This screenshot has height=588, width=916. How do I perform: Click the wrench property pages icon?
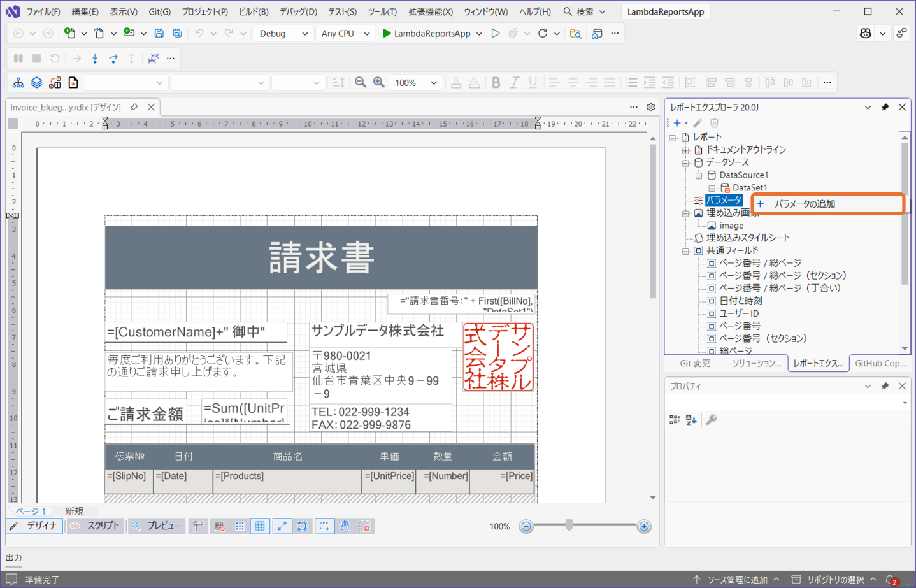click(712, 419)
